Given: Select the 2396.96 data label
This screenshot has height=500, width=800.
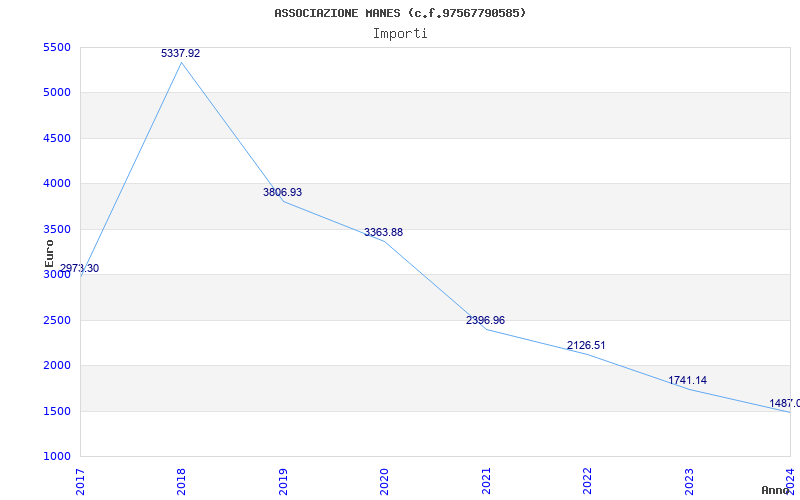Looking at the screenshot, I should click(485, 320).
